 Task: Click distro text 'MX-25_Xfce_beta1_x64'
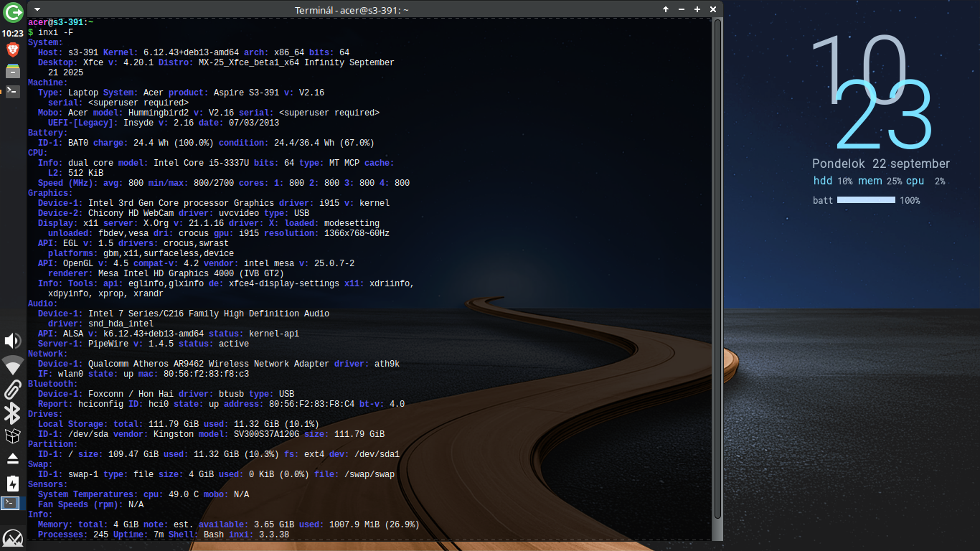tap(249, 62)
